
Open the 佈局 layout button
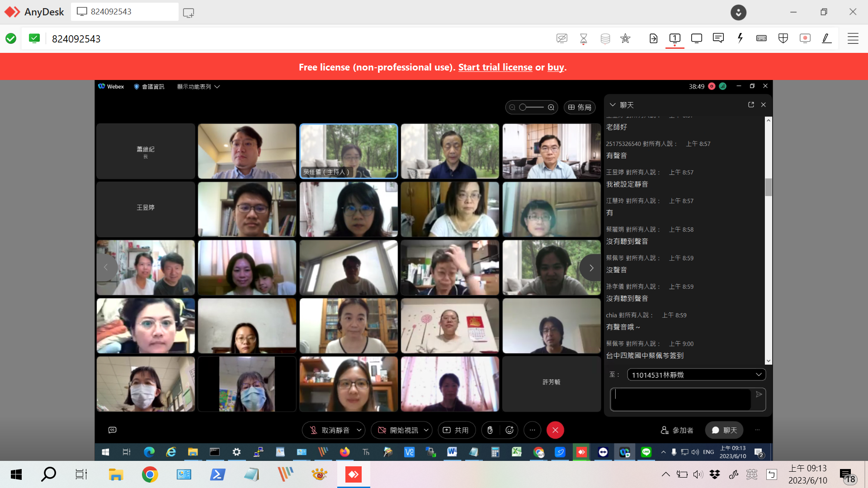[x=580, y=108]
